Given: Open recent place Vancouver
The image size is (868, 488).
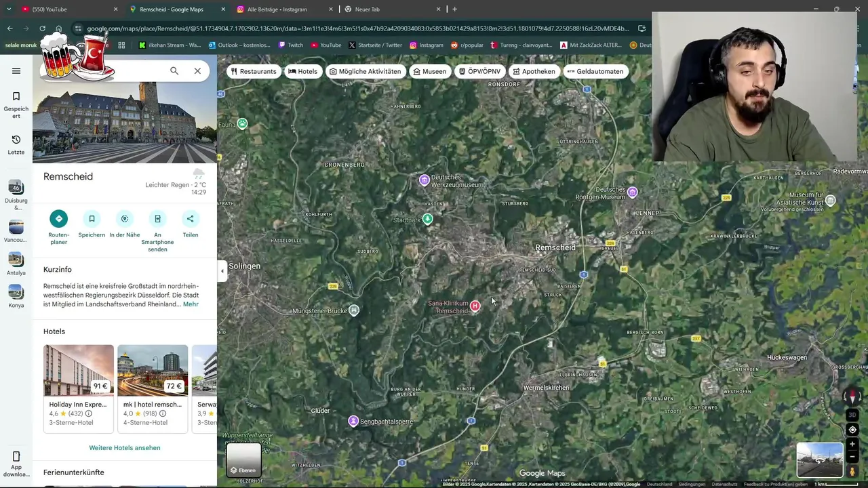Looking at the screenshot, I should [16, 230].
